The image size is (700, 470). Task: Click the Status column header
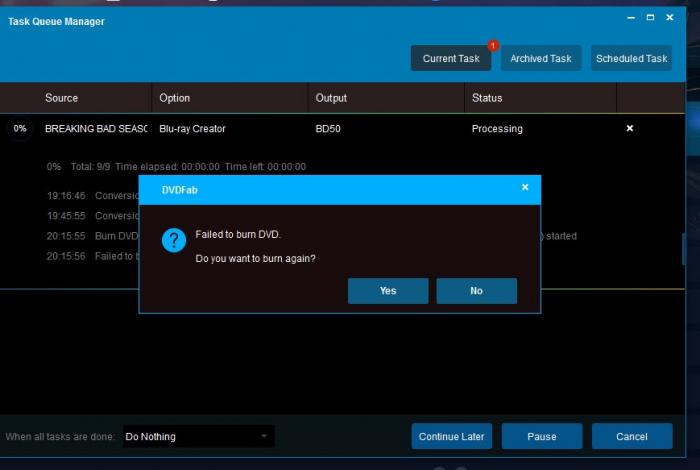[487, 98]
